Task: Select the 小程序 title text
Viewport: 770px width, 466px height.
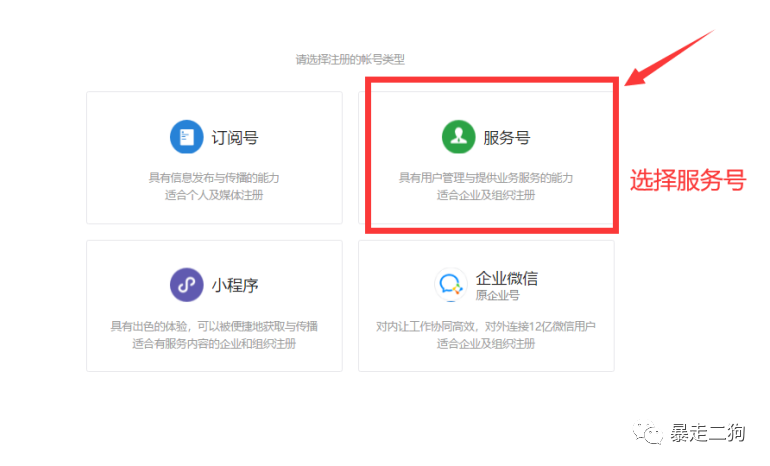Action: [x=235, y=285]
